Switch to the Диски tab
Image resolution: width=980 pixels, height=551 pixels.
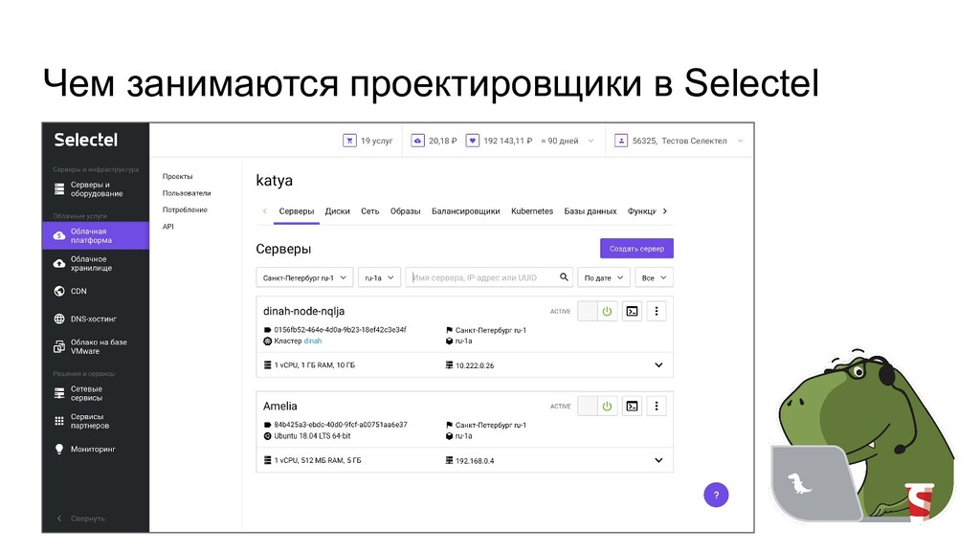pyautogui.click(x=338, y=211)
